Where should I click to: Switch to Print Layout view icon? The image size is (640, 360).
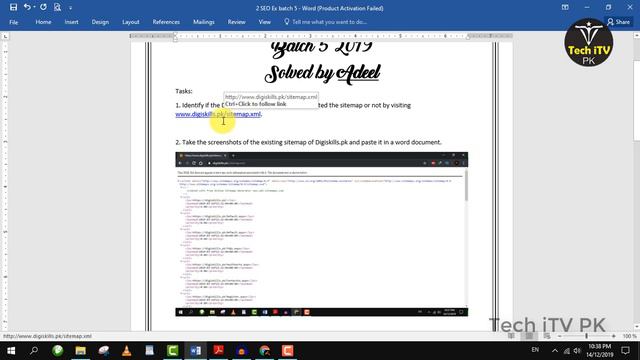529,336
